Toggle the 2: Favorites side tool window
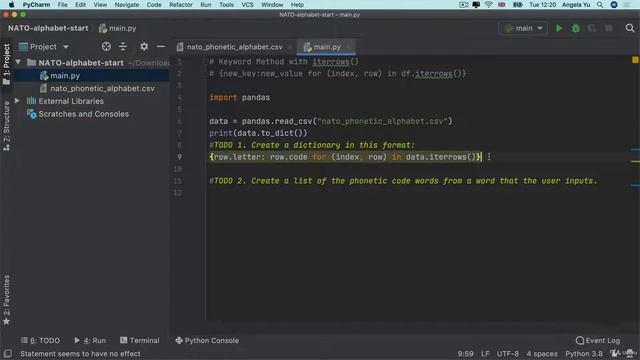This screenshot has height=360, width=640. pos(6,300)
